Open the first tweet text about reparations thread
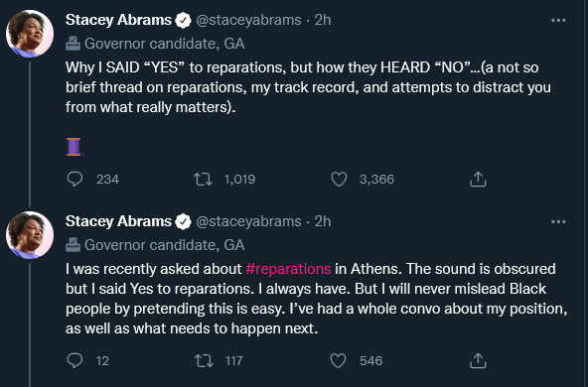Viewport: 588px width, 387px height. point(308,87)
